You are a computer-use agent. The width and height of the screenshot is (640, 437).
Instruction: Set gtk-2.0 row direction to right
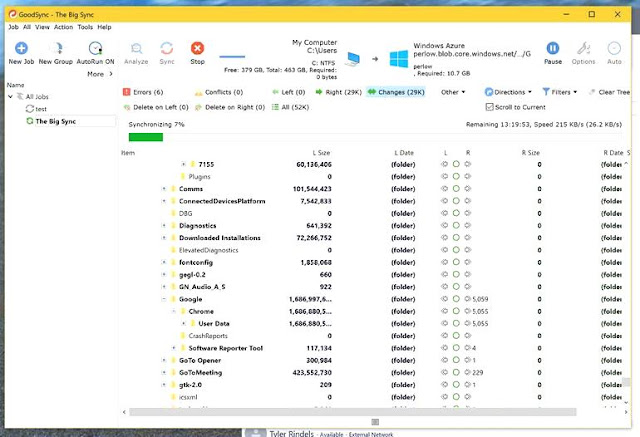point(468,384)
